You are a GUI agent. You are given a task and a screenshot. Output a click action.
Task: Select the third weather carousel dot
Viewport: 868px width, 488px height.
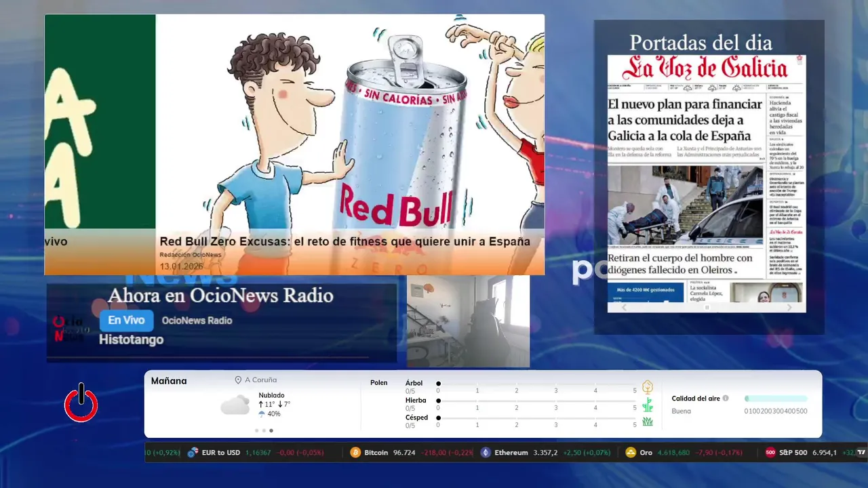point(271,430)
